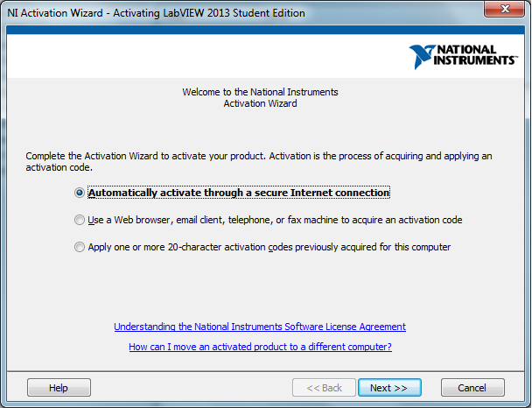The height and width of the screenshot is (408, 532).
Task: Open link about moving activated product to different computer
Action: point(260,347)
